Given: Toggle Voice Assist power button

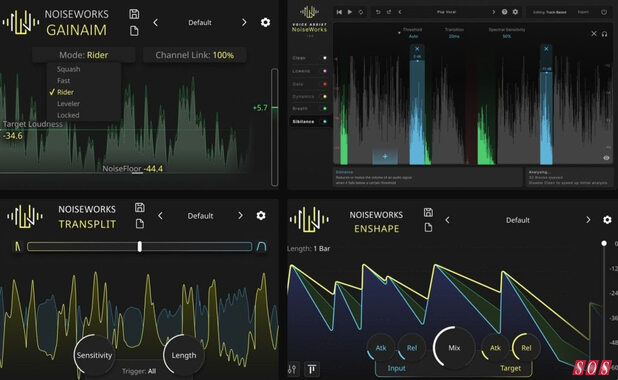Looking at the screenshot, I should pyautogui.click(x=604, y=12).
